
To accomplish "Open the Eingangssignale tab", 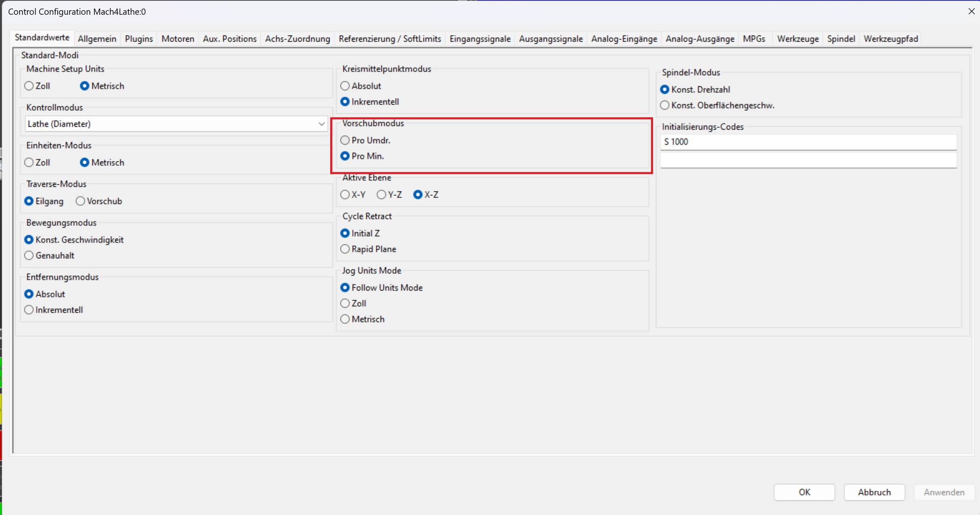I will tap(480, 39).
